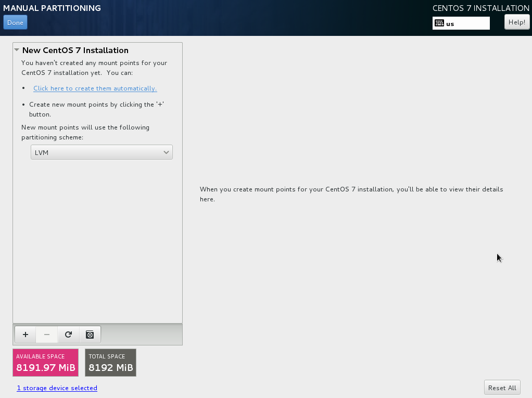The image size is (532, 398).
Task: Collapse the New CentOS 7 Installation section
Action: pos(17,50)
